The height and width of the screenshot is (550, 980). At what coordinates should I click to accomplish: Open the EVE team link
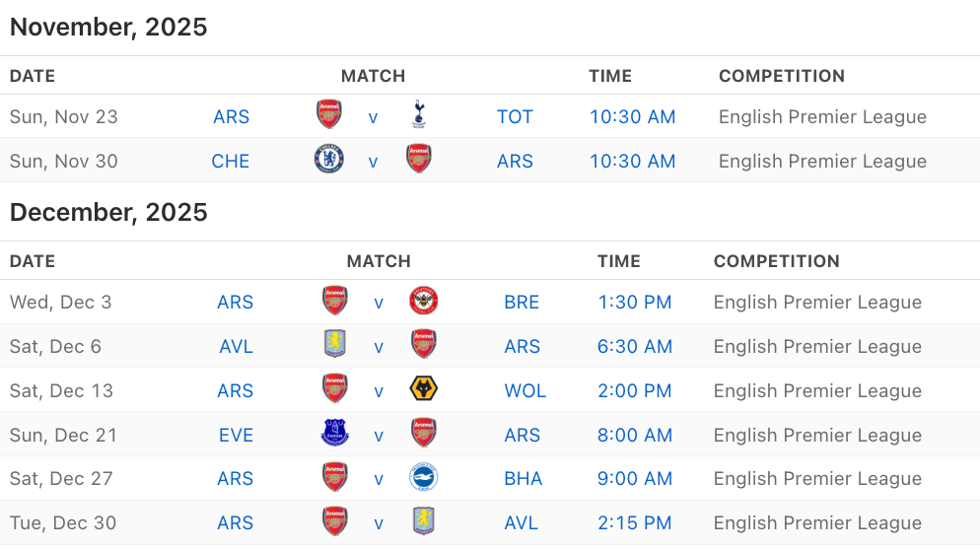pyautogui.click(x=237, y=436)
